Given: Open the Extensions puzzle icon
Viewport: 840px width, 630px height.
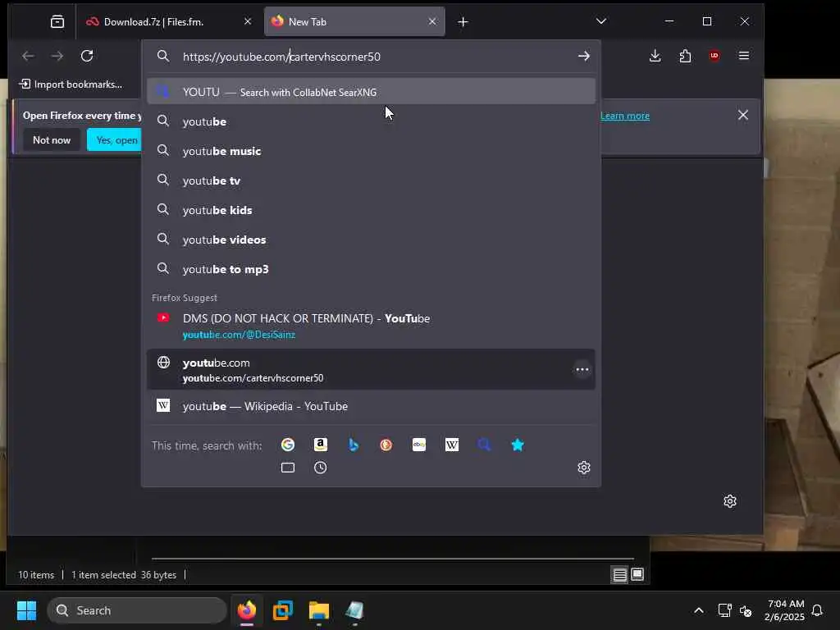Looking at the screenshot, I should click(685, 56).
